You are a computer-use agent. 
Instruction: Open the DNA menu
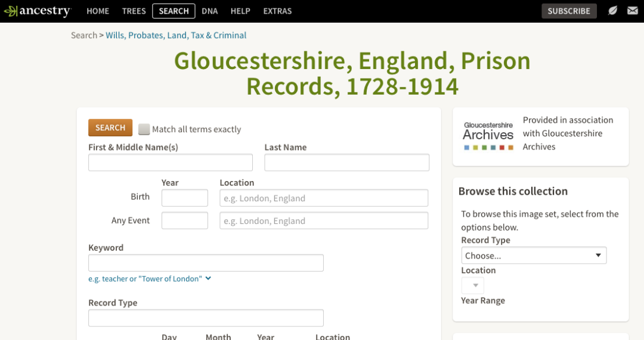[209, 11]
